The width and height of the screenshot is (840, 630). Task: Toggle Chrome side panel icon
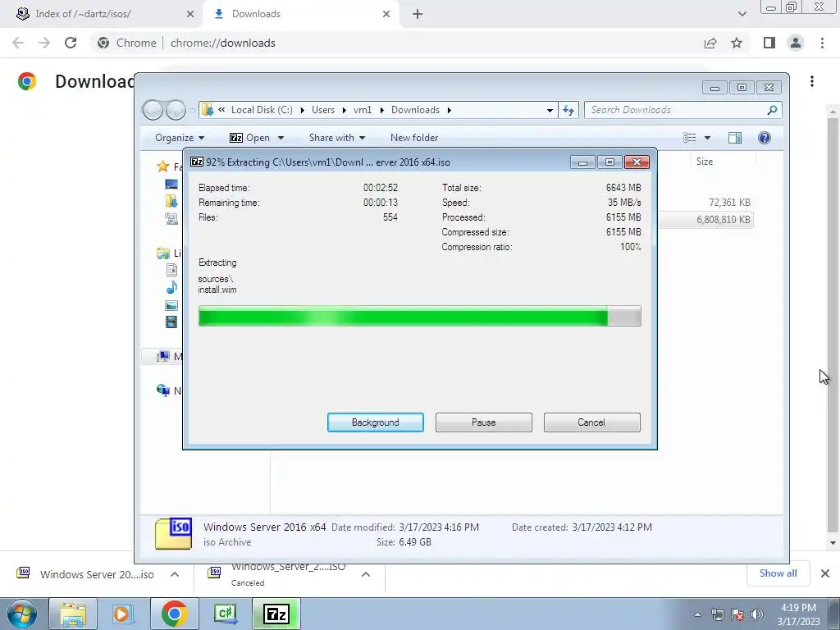point(769,43)
